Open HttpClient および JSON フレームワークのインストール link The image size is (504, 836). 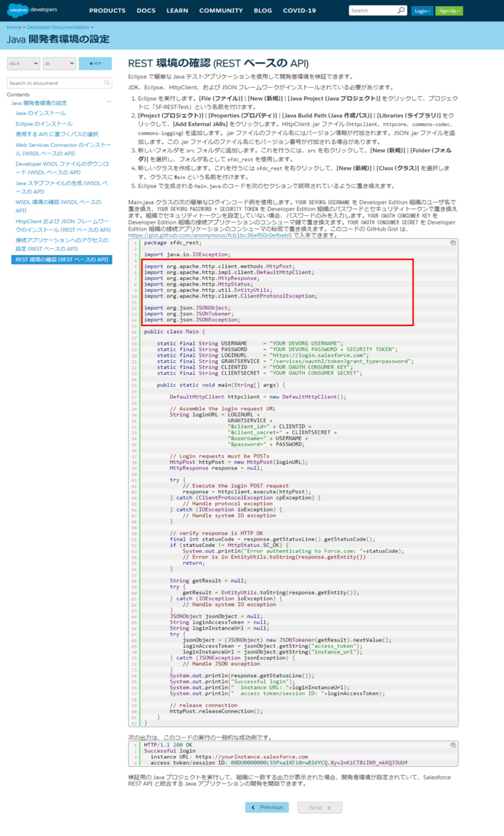63,225
